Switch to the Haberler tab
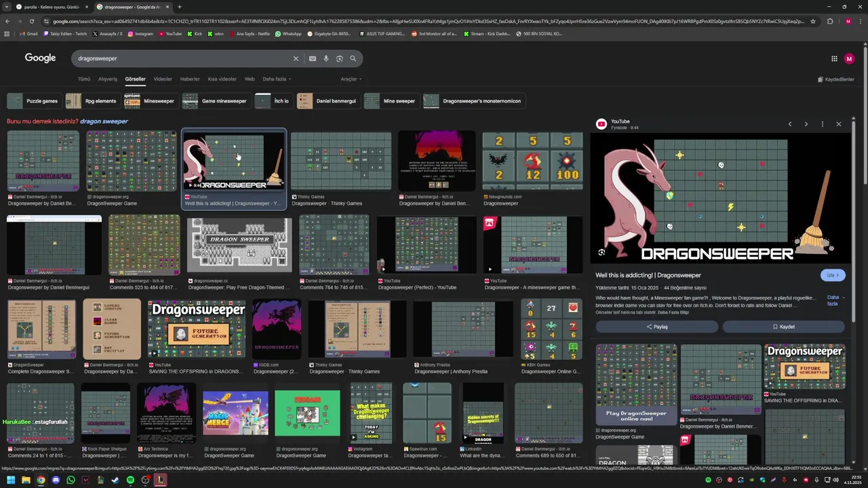 pyautogui.click(x=190, y=79)
